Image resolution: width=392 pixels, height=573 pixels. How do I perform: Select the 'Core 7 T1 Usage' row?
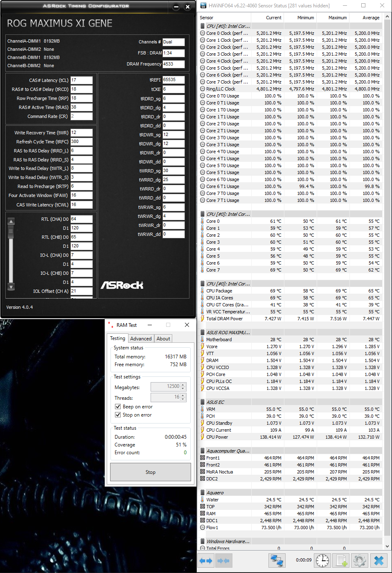click(x=290, y=200)
